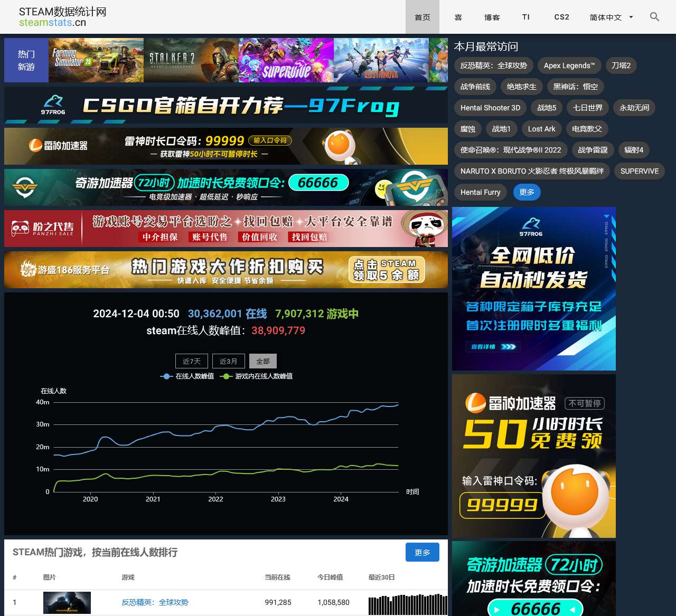Click the Hentai Shooter 3D tag
Screen dimensions: 676x616
(x=490, y=108)
